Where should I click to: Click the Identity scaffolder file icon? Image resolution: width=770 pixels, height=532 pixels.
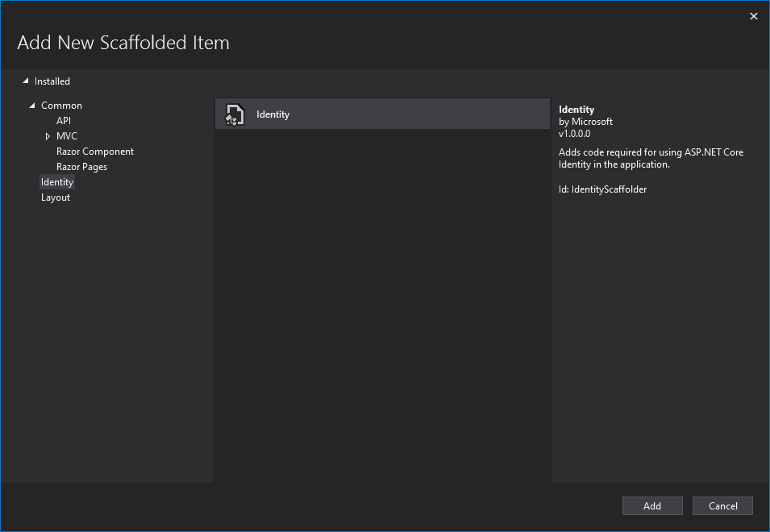[235, 114]
